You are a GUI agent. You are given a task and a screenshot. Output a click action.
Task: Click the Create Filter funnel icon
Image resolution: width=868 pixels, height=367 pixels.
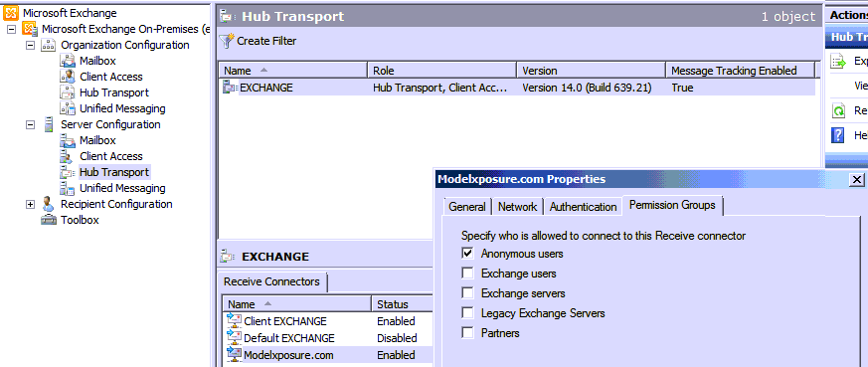pyautogui.click(x=227, y=41)
